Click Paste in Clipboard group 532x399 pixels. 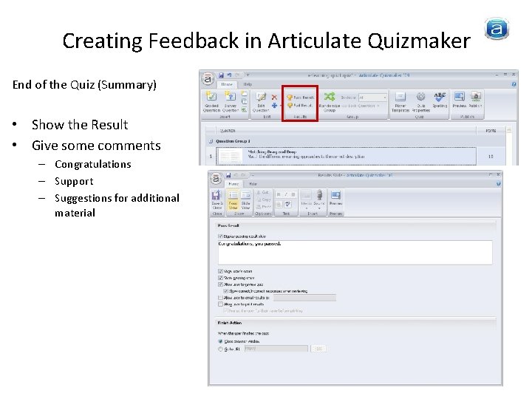264,206
